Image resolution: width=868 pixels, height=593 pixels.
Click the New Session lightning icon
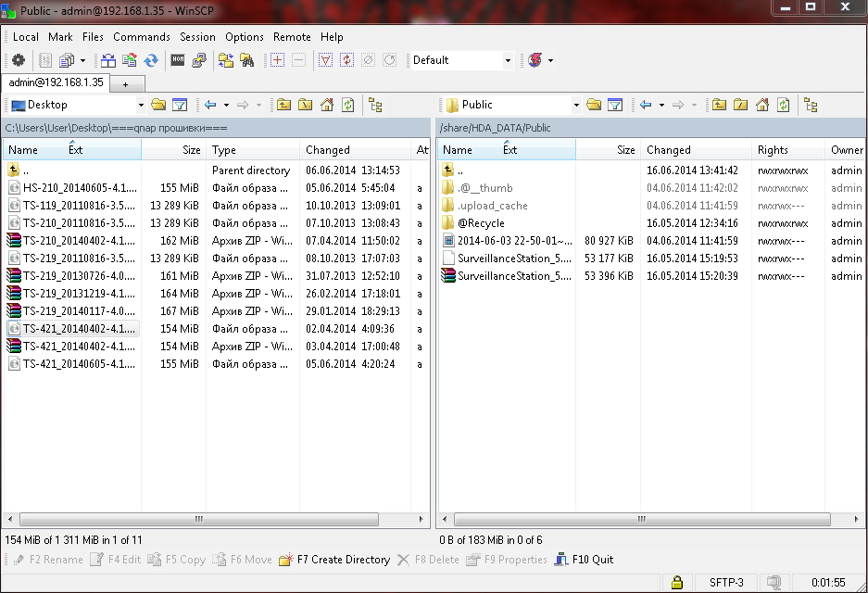click(535, 60)
